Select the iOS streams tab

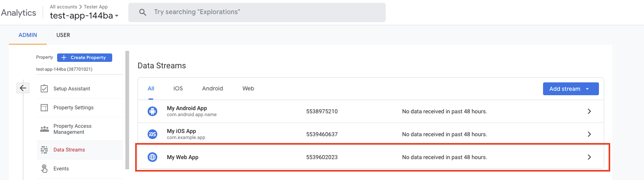(x=178, y=88)
